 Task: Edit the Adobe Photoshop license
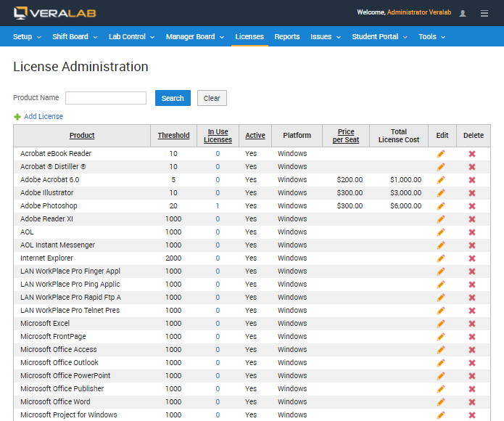(x=441, y=206)
